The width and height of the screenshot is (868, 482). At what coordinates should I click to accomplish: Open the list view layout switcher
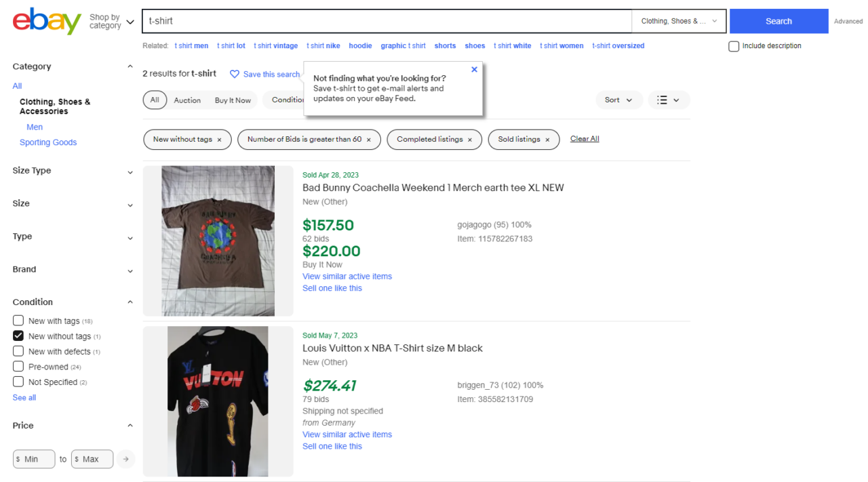click(668, 100)
